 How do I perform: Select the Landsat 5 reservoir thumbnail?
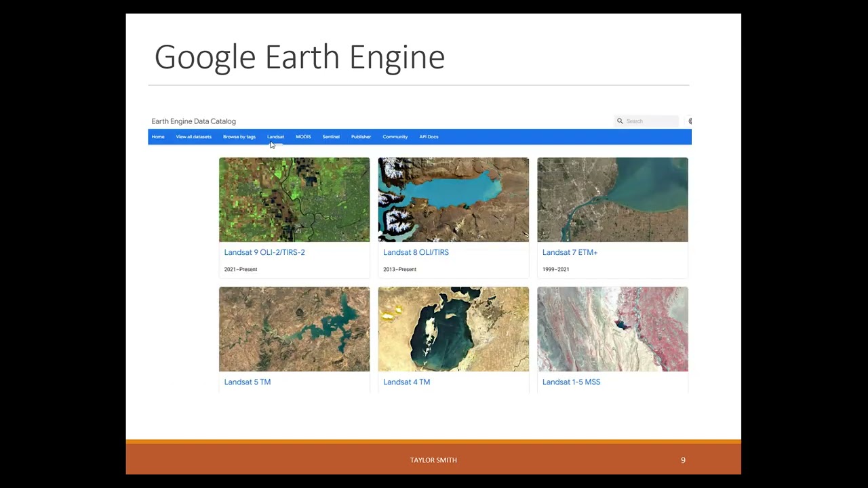click(294, 329)
